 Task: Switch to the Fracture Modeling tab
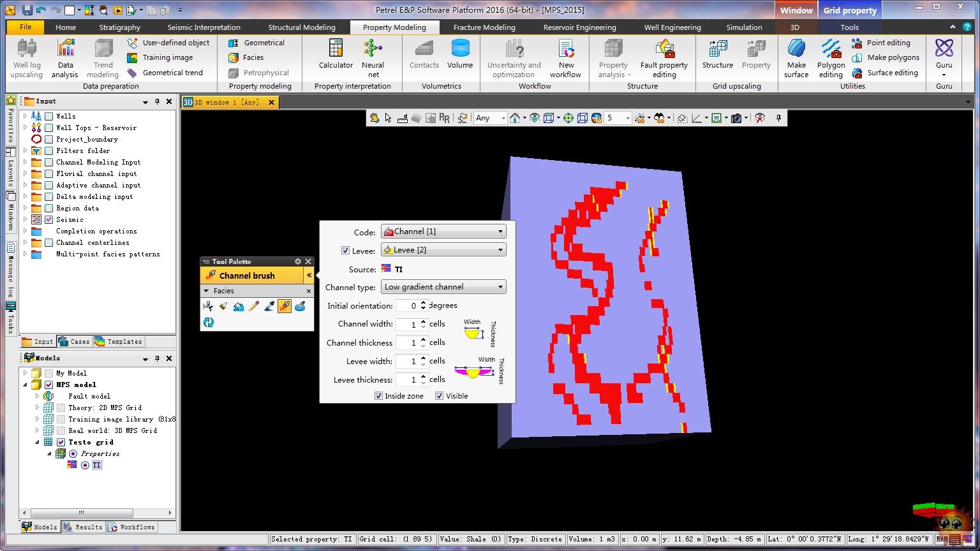(x=484, y=27)
